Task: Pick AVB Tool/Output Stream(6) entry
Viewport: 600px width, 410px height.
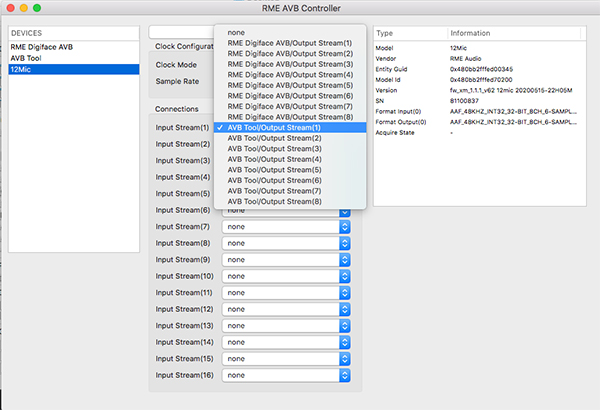Action: pos(290,180)
